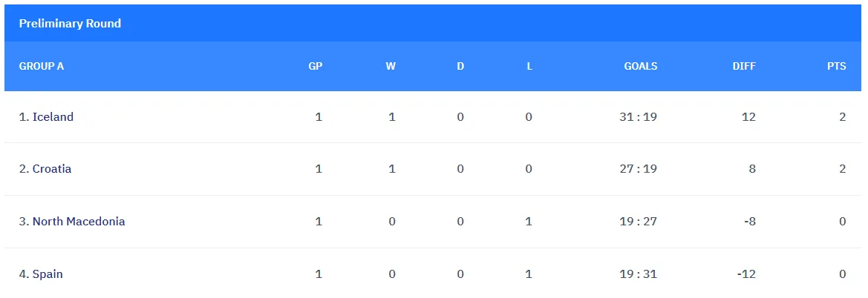Sort by the PTS column header
868x298 pixels.
point(837,66)
